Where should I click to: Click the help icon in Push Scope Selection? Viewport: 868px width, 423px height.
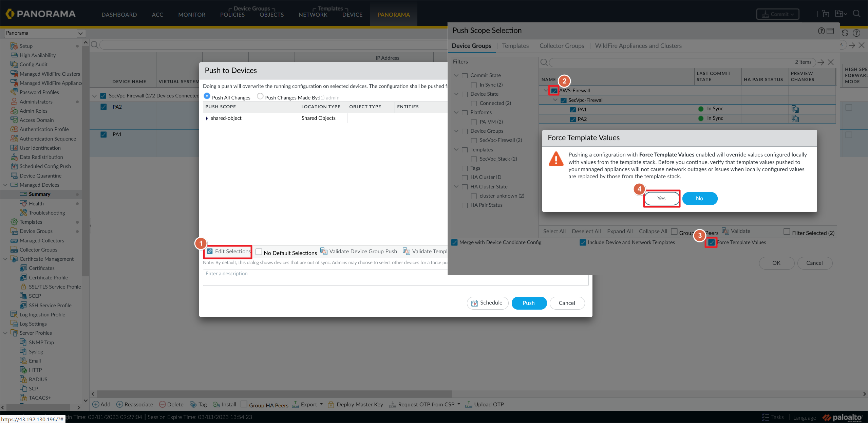click(x=821, y=31)
